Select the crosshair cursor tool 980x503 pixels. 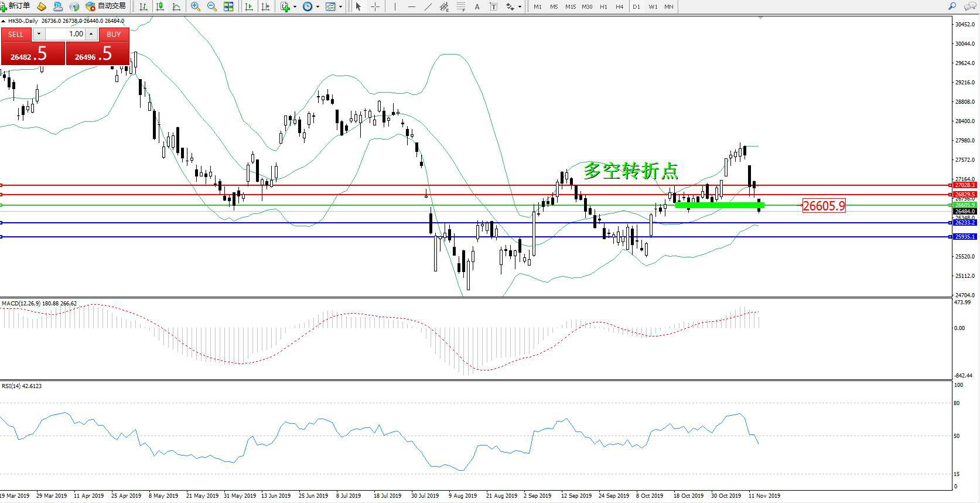(x=375, y=7)
